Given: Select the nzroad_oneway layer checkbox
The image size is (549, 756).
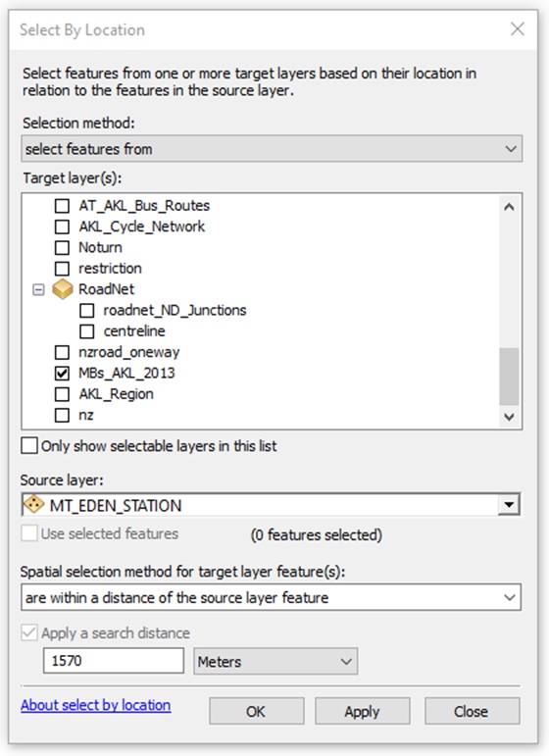Looking at the screenshot, I should click(62, 352).
